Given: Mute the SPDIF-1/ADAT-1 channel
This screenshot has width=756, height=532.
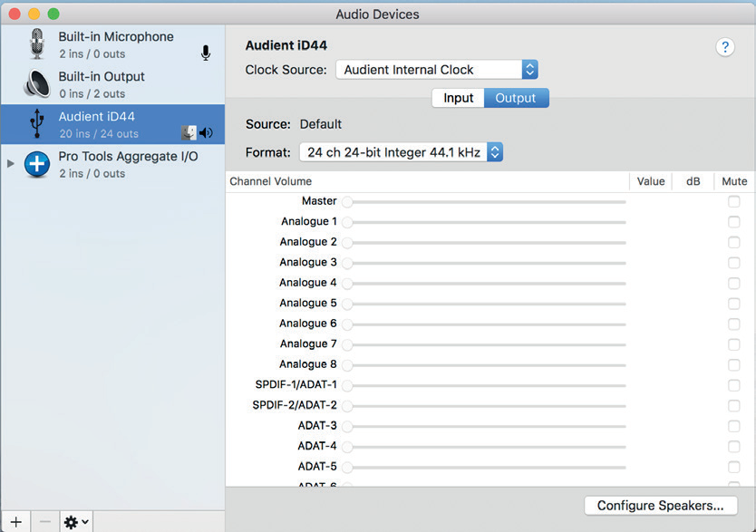Looking at the screenshot, I should click(x=734, y=385).
